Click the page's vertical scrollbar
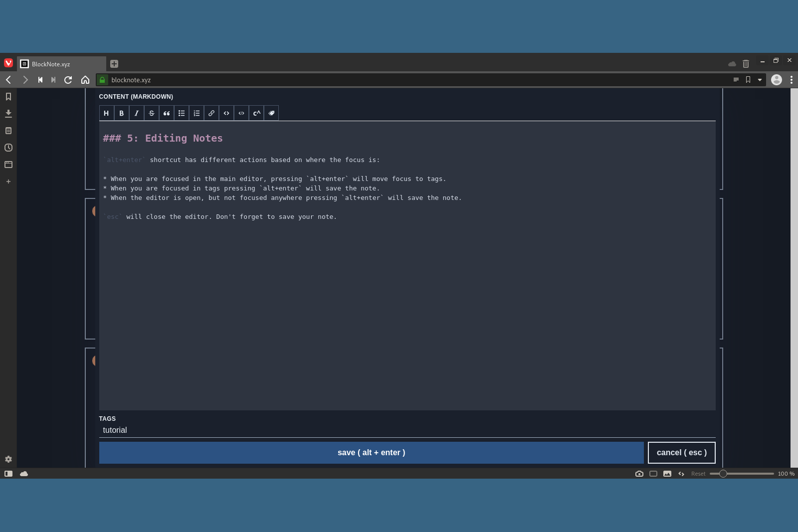The height and width of the screenshot is (532, 798). (794, 278)
